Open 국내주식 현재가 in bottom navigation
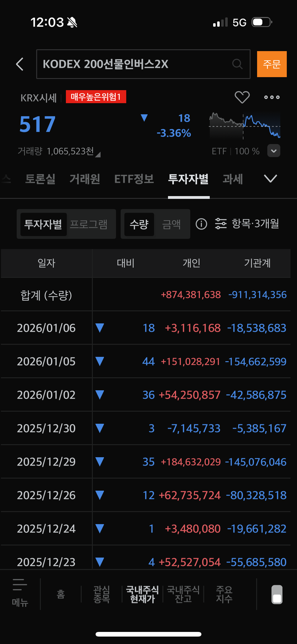 pyautogui.click(x=142, y=594)
